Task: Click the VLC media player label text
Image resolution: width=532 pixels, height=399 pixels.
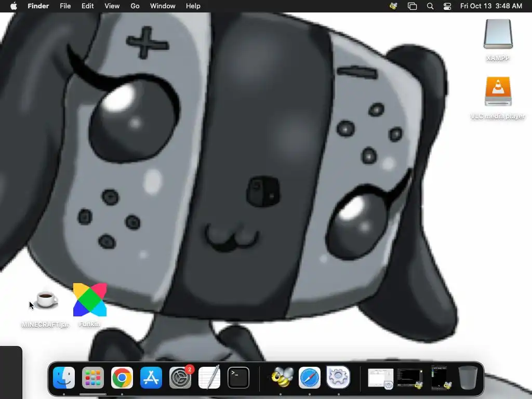Action: coord(498,116)
